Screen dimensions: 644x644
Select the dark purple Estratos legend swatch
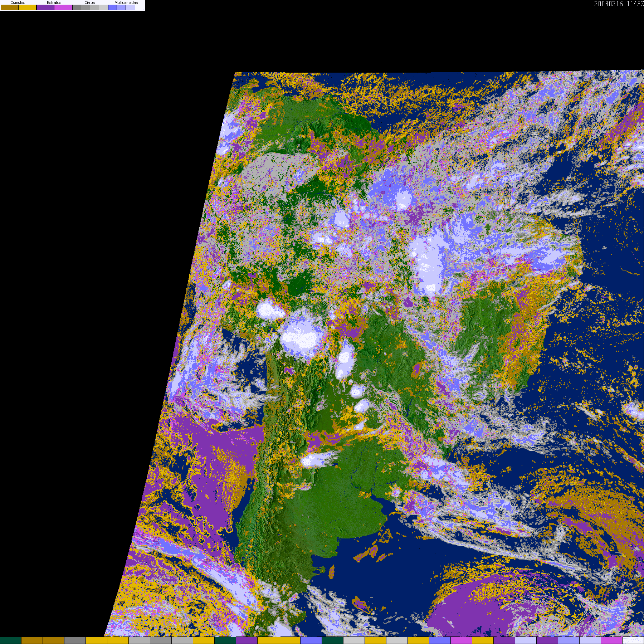[45, 7]
